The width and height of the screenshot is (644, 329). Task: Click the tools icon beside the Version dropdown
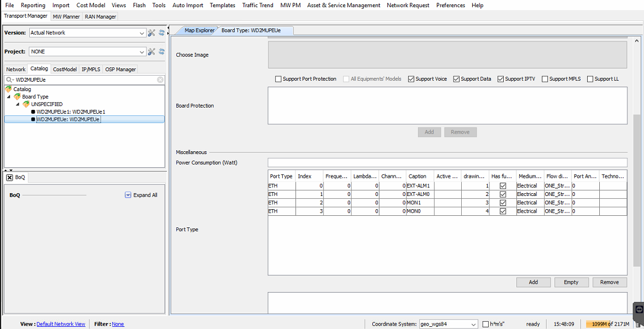coord(151,33)
